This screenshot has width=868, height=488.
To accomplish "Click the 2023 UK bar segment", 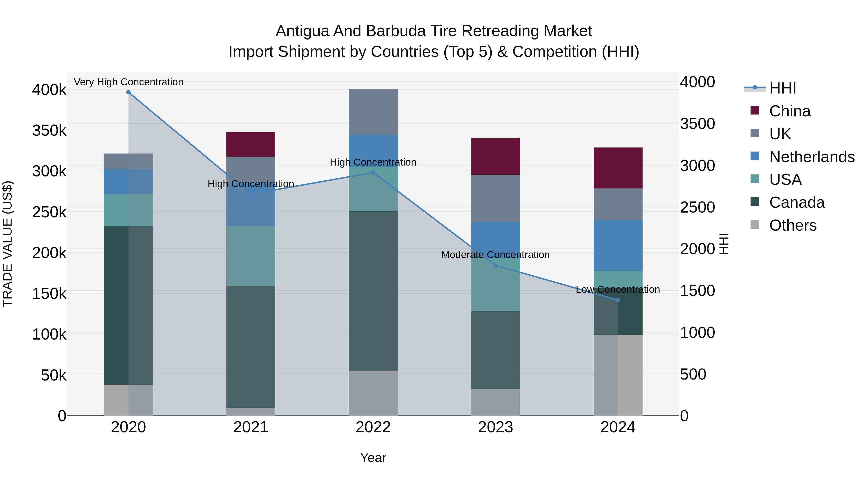I will [496, 198].
